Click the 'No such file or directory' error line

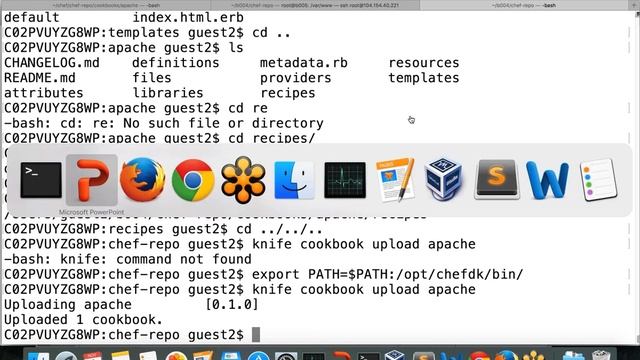click(164, 123)
